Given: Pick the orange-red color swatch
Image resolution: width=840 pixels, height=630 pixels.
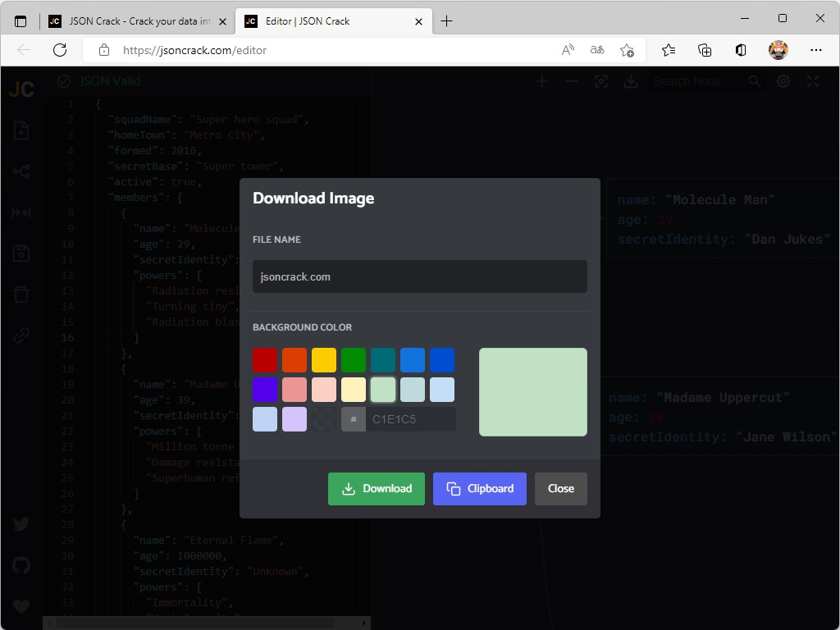Looking at the screenshot, I should [294, 360].
